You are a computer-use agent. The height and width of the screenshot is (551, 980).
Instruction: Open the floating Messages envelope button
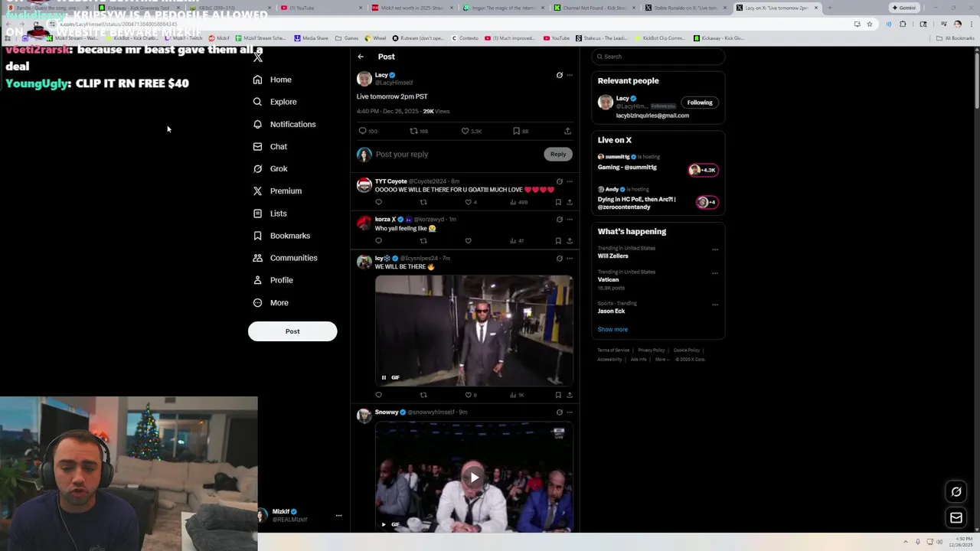click(956, 518)
